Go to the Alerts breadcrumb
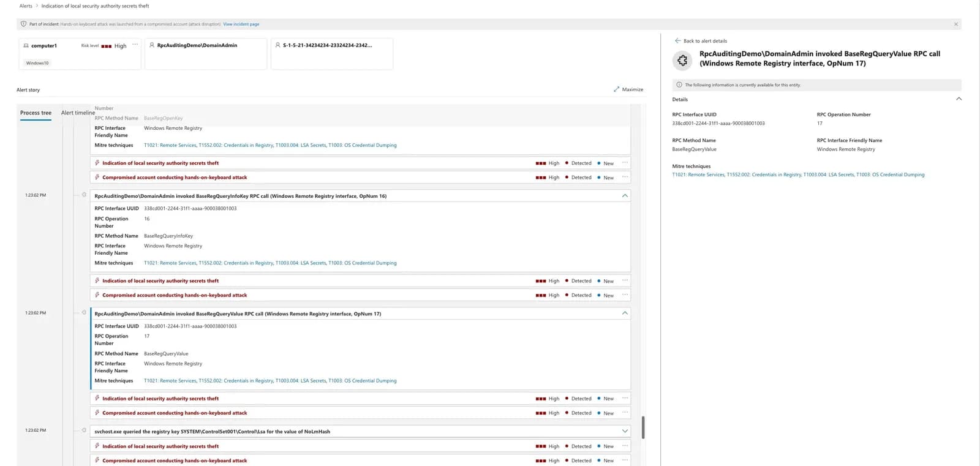The height and width of the screenshot is (466, 980). (26, 6)
